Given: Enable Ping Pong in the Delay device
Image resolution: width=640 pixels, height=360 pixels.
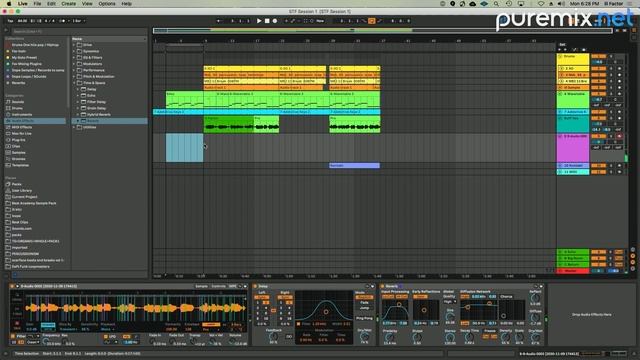Looking at the screenshot, I should click(364, 318).
